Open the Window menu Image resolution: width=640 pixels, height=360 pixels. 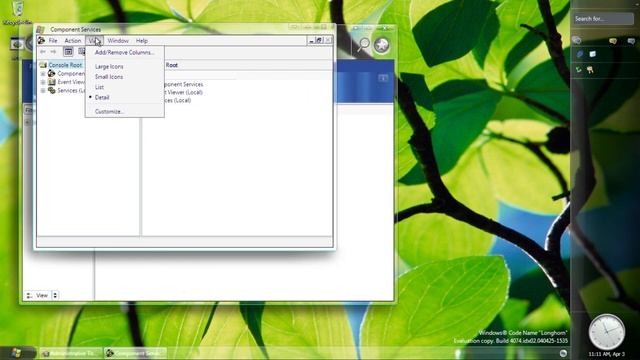pyautogui.click(x=118, y=41)
